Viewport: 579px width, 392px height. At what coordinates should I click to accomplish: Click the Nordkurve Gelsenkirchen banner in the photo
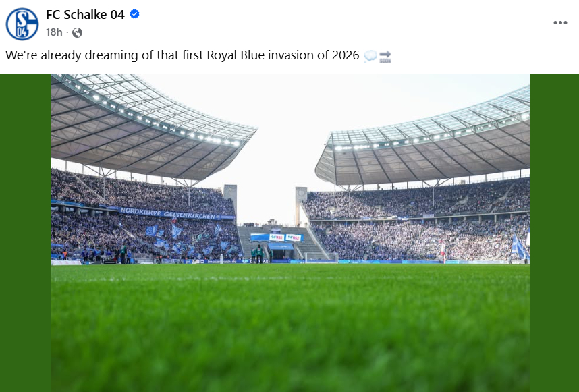(x=167, y=213)
